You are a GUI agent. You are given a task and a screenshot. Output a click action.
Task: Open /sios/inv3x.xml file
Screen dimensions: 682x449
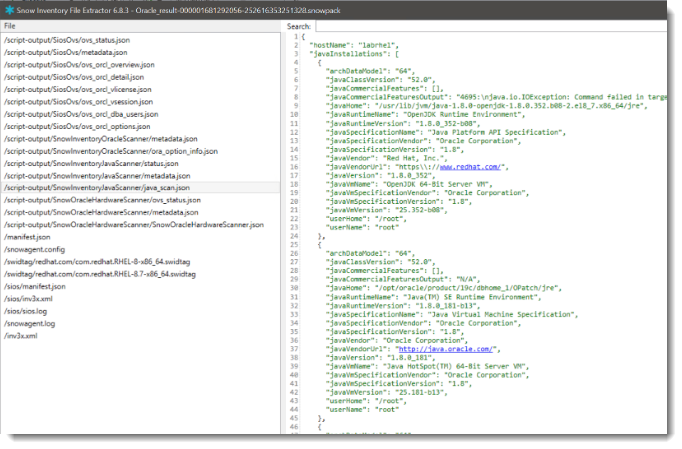(28, 299)
